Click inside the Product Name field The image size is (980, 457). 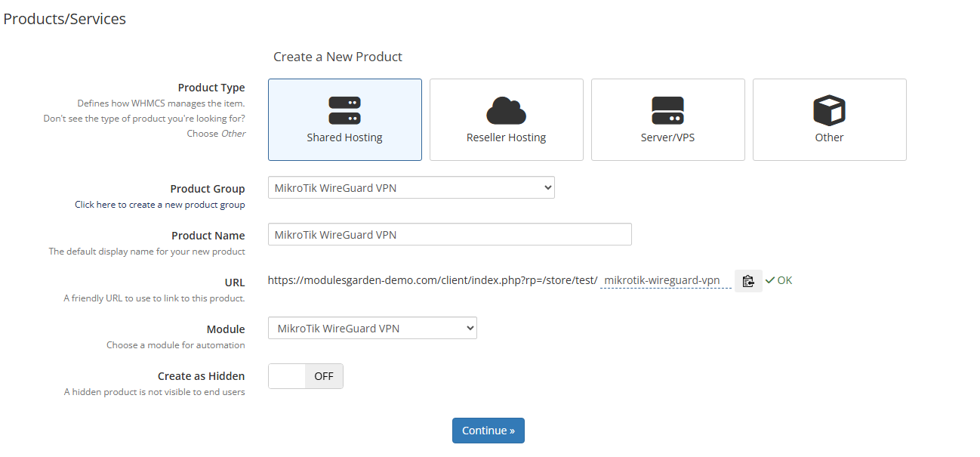coord(450,234)
